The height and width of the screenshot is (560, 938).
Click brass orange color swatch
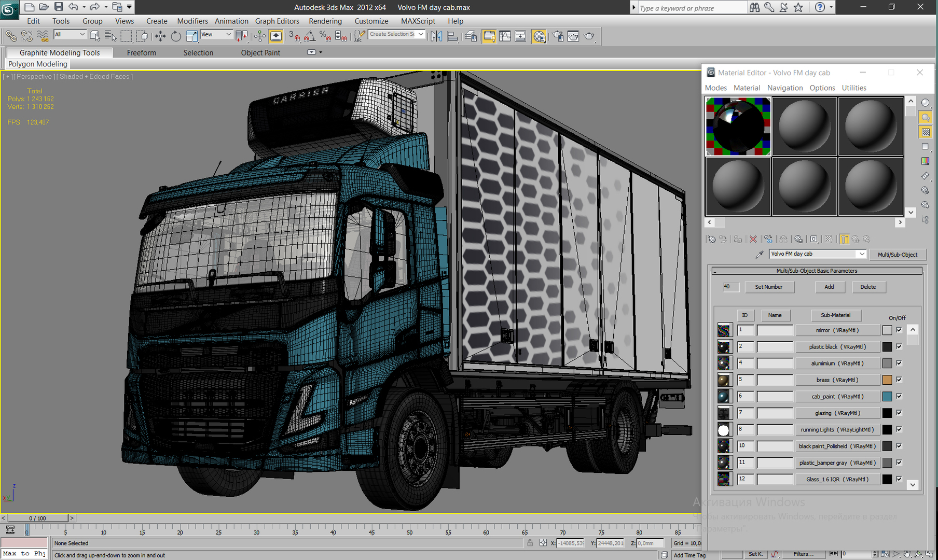887,380
